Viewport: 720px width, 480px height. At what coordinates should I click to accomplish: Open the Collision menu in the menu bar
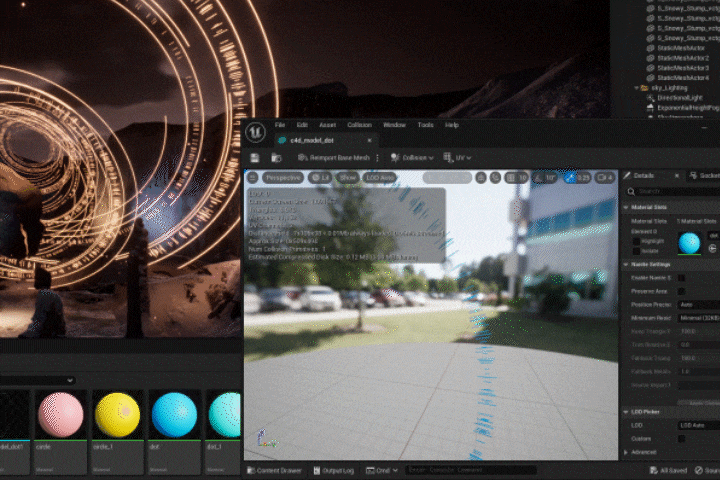pyautogui.click(x=359, y=125)
